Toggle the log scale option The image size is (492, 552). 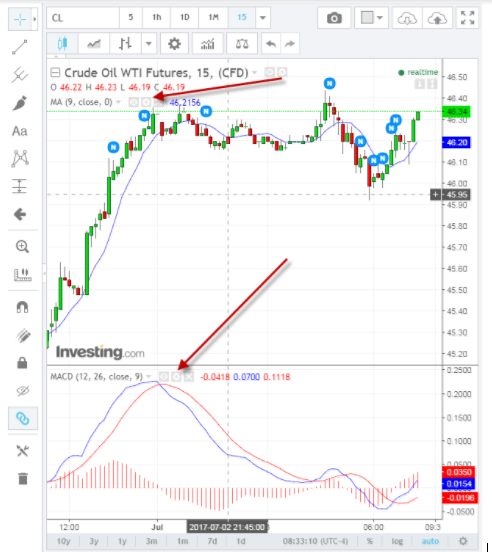pyautogui.click(x=397, y=541)
